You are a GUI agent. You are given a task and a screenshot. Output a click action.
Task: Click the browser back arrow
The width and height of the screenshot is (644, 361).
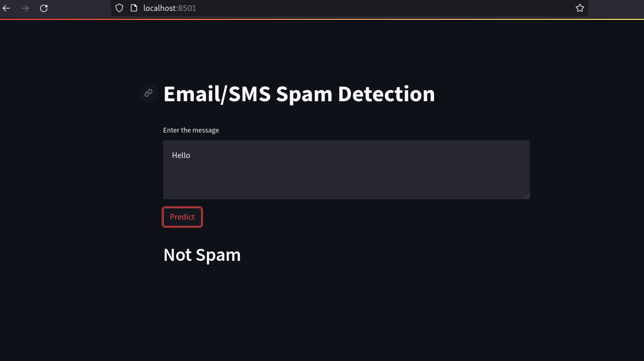[x=6, y=8]
